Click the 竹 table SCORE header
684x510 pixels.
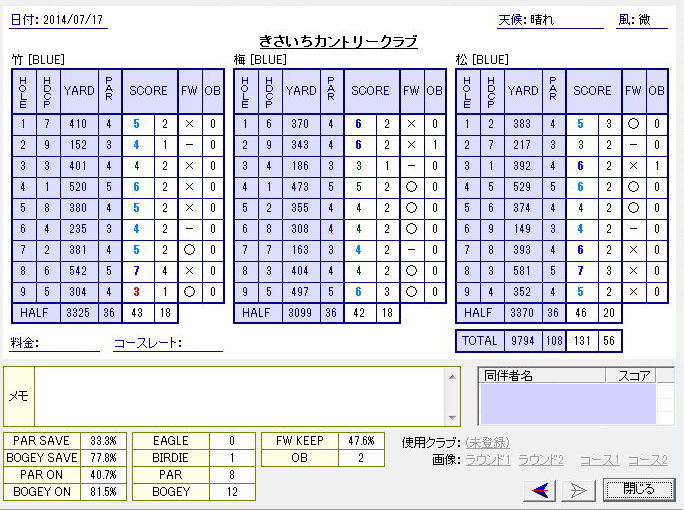click(149, 91)
